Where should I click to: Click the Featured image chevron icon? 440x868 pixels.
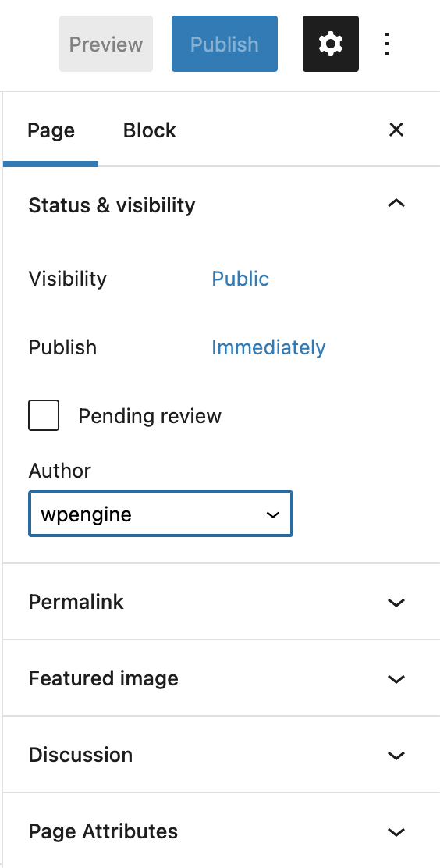click(x=396, y=678)
